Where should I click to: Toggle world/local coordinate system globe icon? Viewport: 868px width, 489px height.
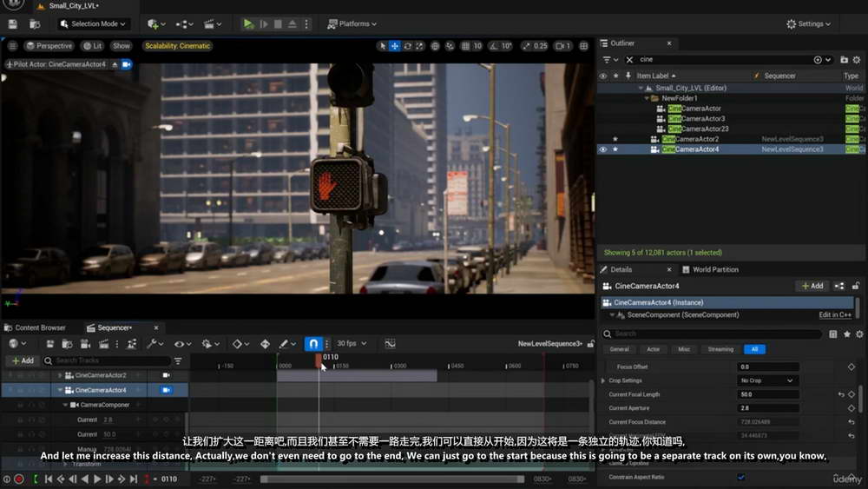tap(435, 46)
